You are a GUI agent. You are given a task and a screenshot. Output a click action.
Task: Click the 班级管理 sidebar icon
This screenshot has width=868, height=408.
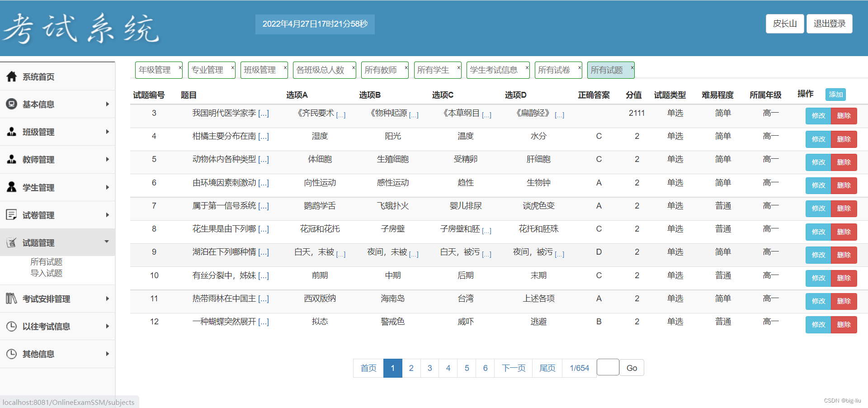pos(12,132)
